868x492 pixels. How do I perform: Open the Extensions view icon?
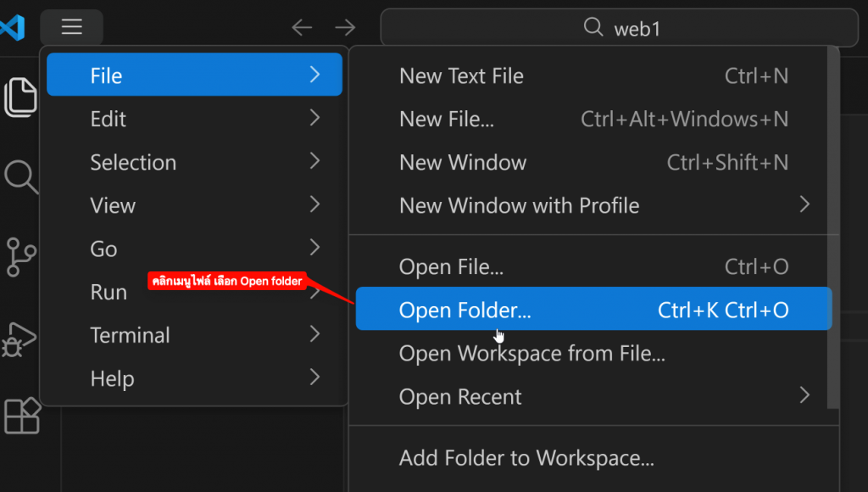click(x=20, y=416)
